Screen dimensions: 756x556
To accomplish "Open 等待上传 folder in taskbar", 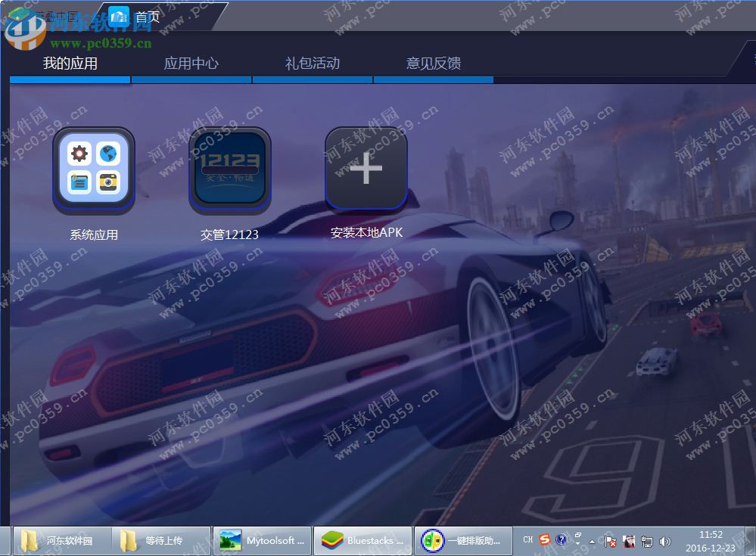I will pyautogui.click(x=161, y=541).
